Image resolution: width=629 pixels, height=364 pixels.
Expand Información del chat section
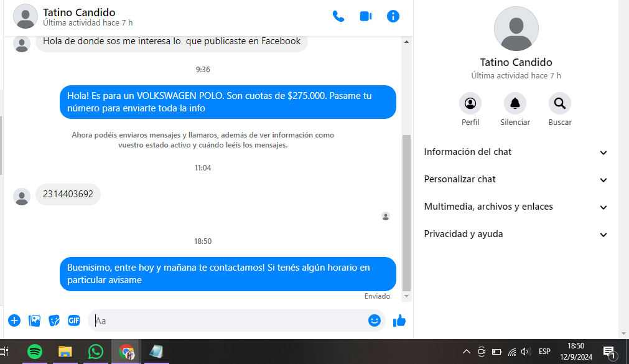point(515,152)
